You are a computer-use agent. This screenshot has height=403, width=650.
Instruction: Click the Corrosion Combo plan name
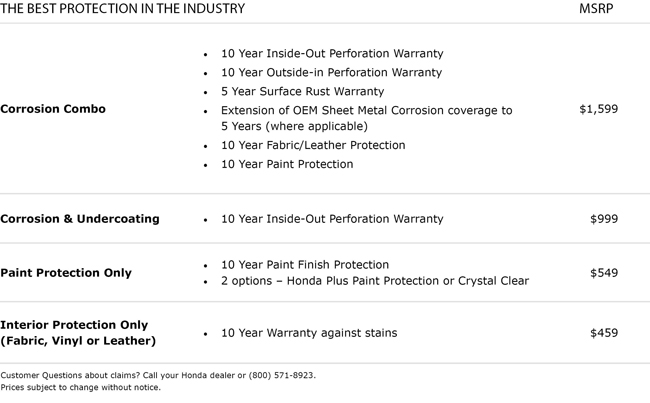coord(53,109)
